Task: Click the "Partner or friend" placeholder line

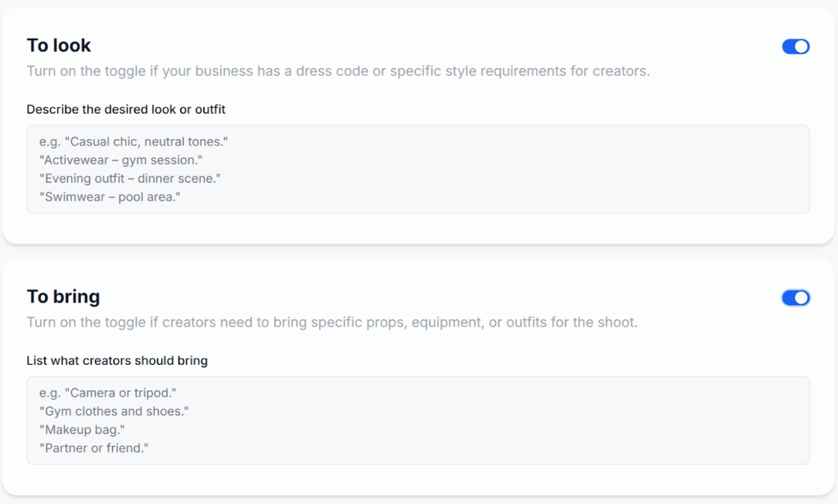Action: [x=93, y=448]
